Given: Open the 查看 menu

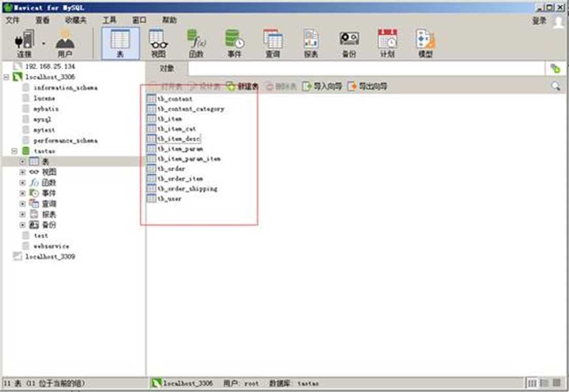Looking at the screenshot, I should (42, 20).
